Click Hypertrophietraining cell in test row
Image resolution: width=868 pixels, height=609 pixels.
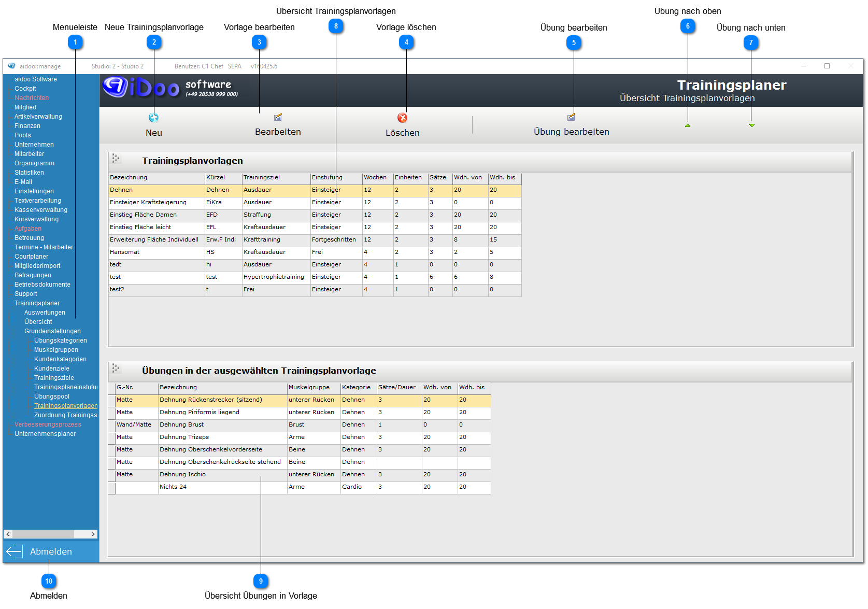point(276,277)
